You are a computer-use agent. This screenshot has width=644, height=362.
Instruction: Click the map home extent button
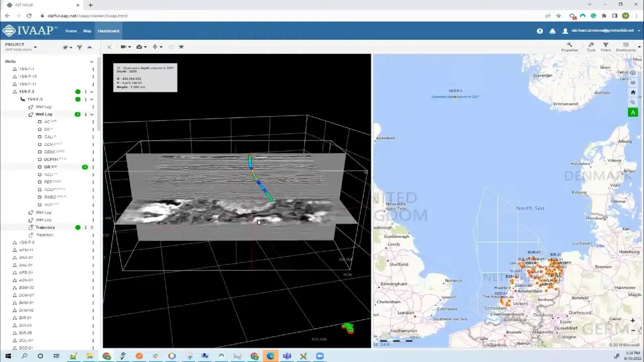[633, 92]
